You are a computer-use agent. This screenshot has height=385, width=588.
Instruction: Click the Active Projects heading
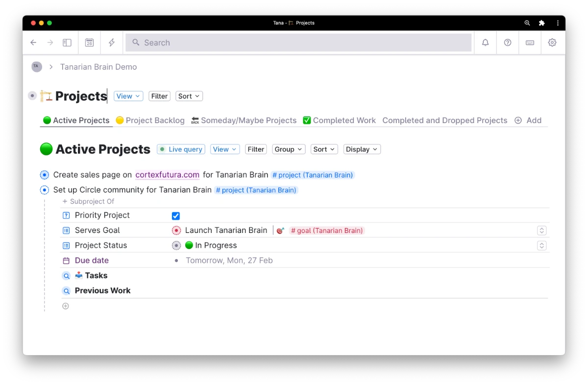click(103, 149)
